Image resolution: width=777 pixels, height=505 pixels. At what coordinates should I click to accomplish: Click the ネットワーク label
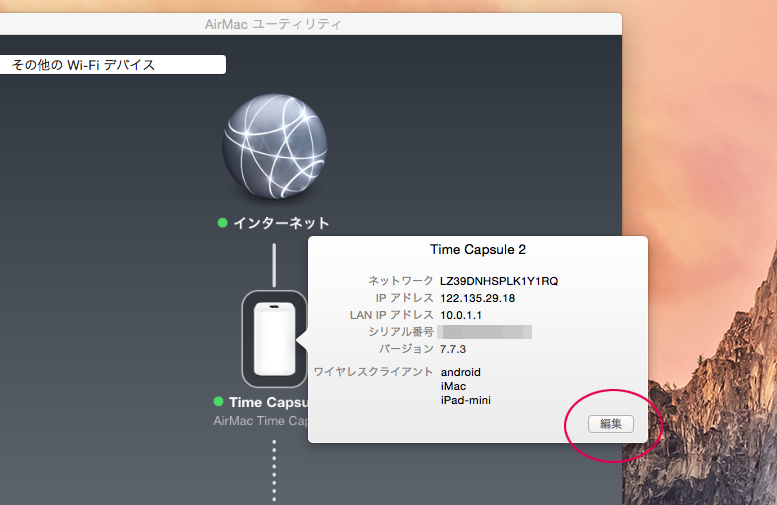(401, 281)
